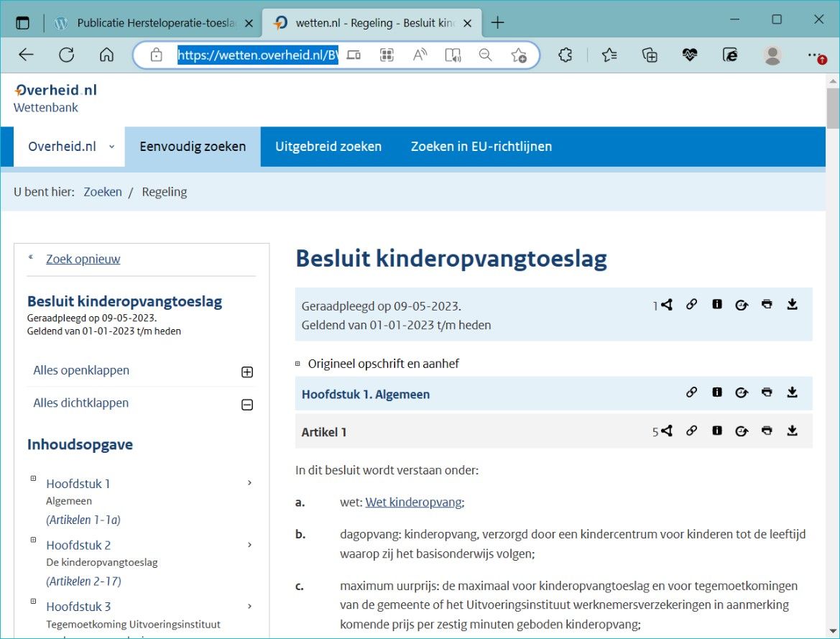This screenshot has height=639, width=840.
Task: Click the zoom magnifier in address bar
Action: coord(485,55)
